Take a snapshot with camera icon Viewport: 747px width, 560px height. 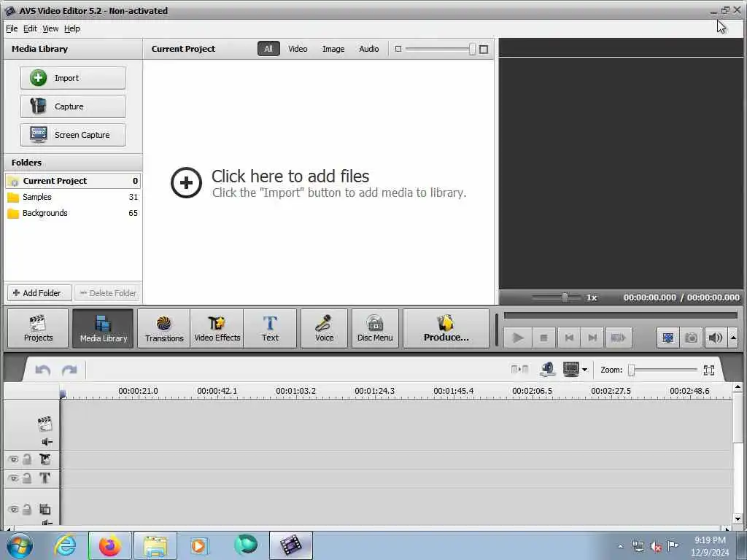(x=692, y=338)
